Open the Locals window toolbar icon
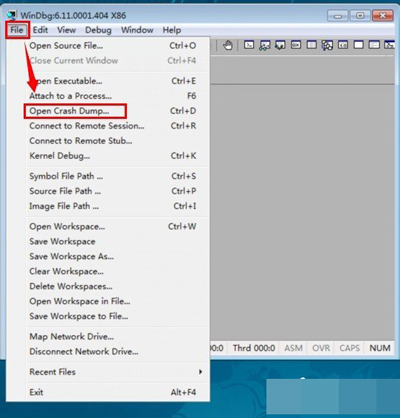The height and width of the screenshot is (418, 400). pos(280,45)
